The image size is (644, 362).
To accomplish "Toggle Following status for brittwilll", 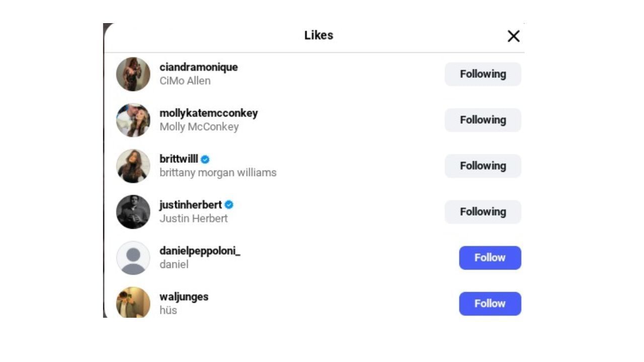I will pos(482,166).
